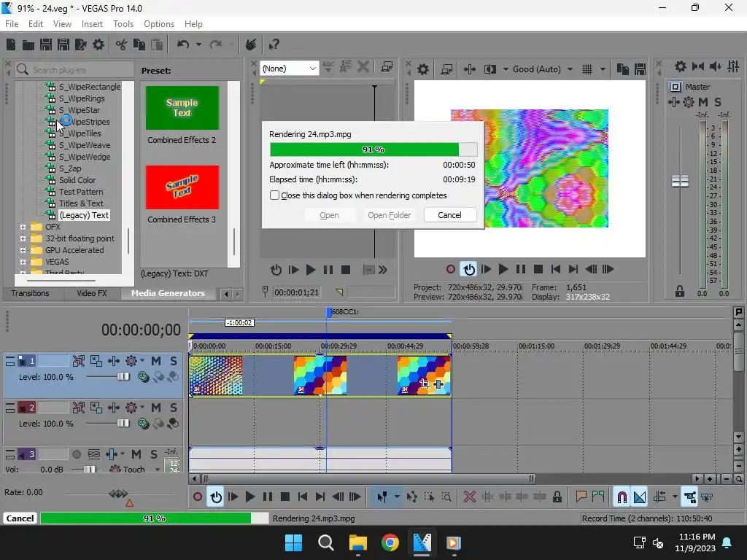Screen dimensions: 747x560
Task: Open the File menu
Action: point(12,24)
